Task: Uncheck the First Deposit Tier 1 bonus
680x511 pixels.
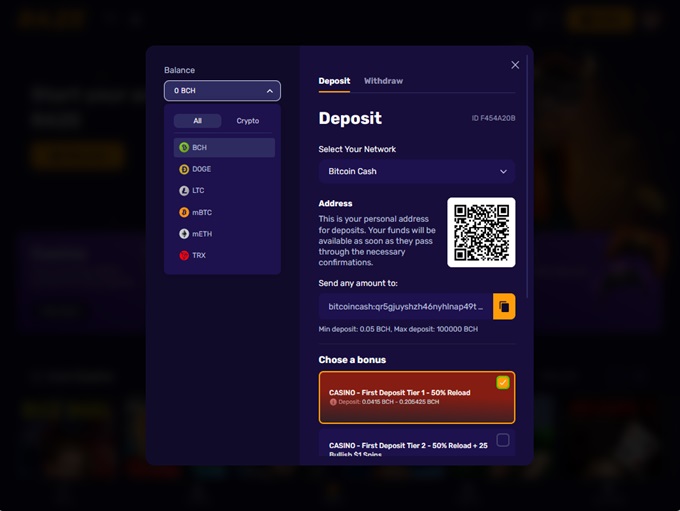Action: [x=503, y=383]
